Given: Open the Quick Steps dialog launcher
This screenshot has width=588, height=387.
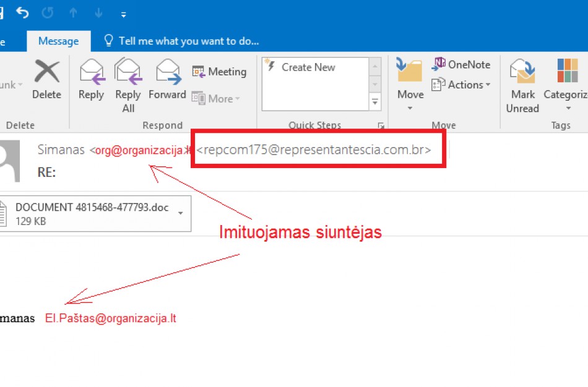Looking at the screenshot, I should [380, 125].
